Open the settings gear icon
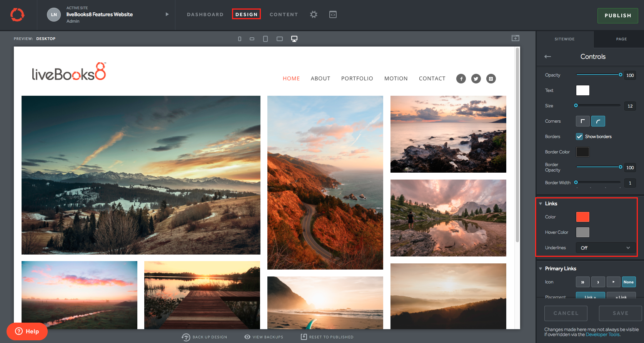 coord(314,15)
